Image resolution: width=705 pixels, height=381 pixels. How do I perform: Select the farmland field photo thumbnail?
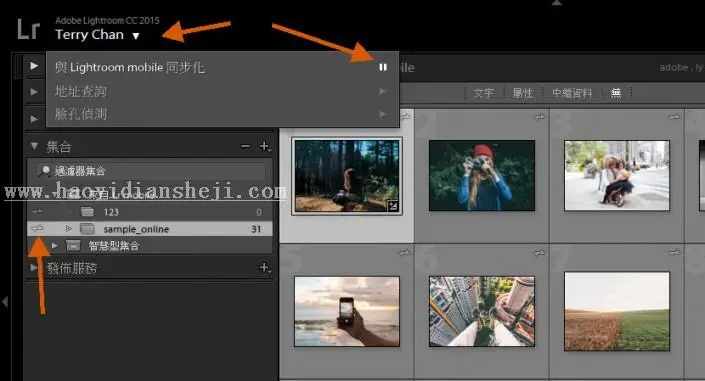[x=617, y=311]
